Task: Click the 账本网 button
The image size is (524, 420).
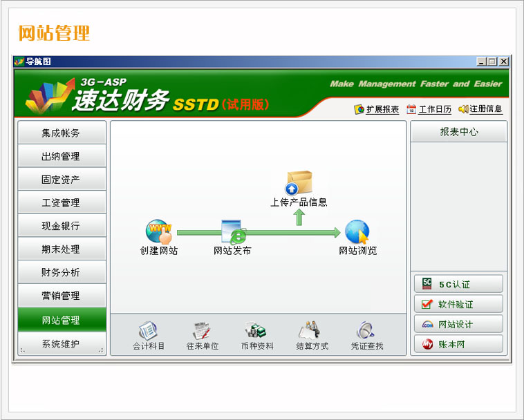Action: [x=458, y=344]
